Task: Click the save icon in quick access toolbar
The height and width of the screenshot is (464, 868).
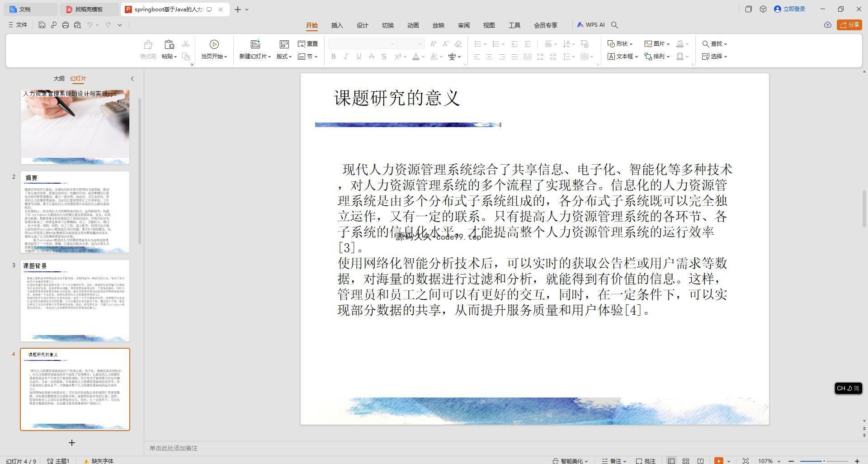Action: (42, 25)
